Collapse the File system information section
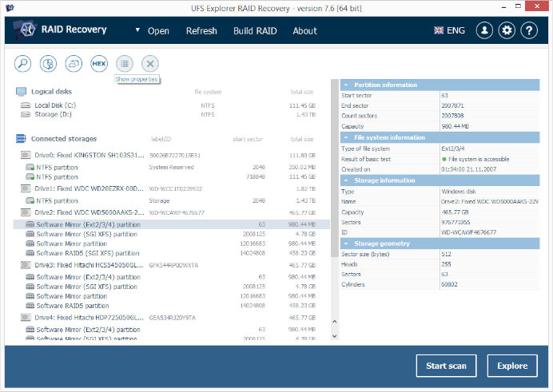 pyautogui.click(x=346, y=137)
